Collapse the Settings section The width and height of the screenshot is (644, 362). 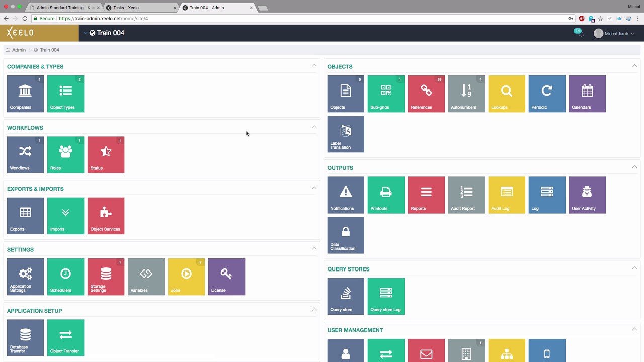coord(314,248)
